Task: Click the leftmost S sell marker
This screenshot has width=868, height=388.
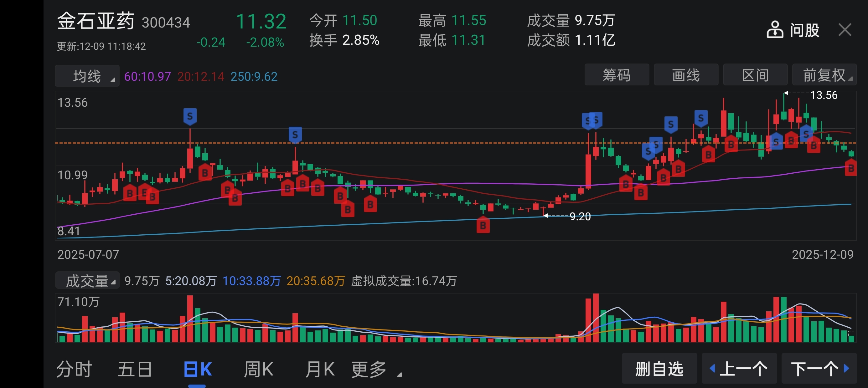Action: 190,116
